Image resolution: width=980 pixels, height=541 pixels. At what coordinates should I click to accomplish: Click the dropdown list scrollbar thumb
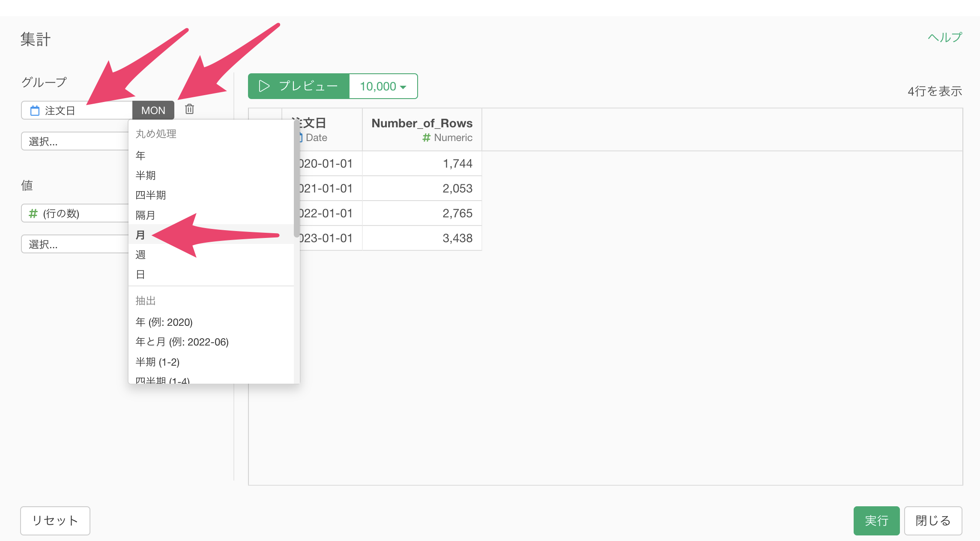296,179
